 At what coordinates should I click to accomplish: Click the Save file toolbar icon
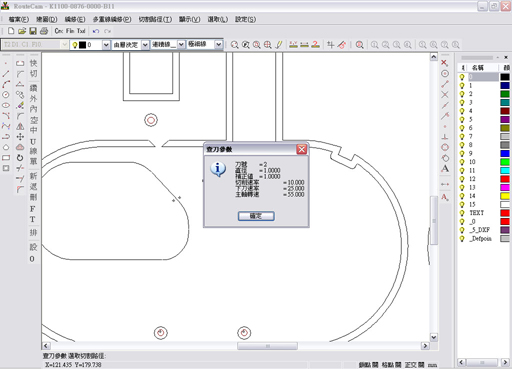[x=33, y=31]
